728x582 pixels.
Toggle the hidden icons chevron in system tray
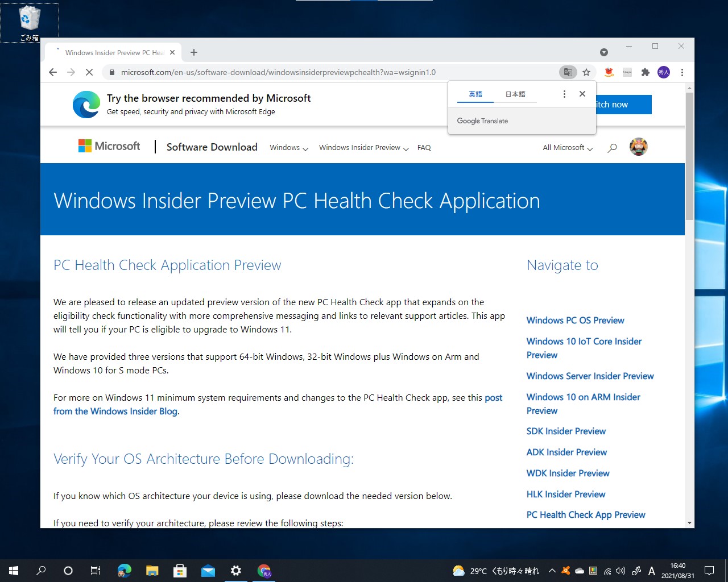point(552,570)
